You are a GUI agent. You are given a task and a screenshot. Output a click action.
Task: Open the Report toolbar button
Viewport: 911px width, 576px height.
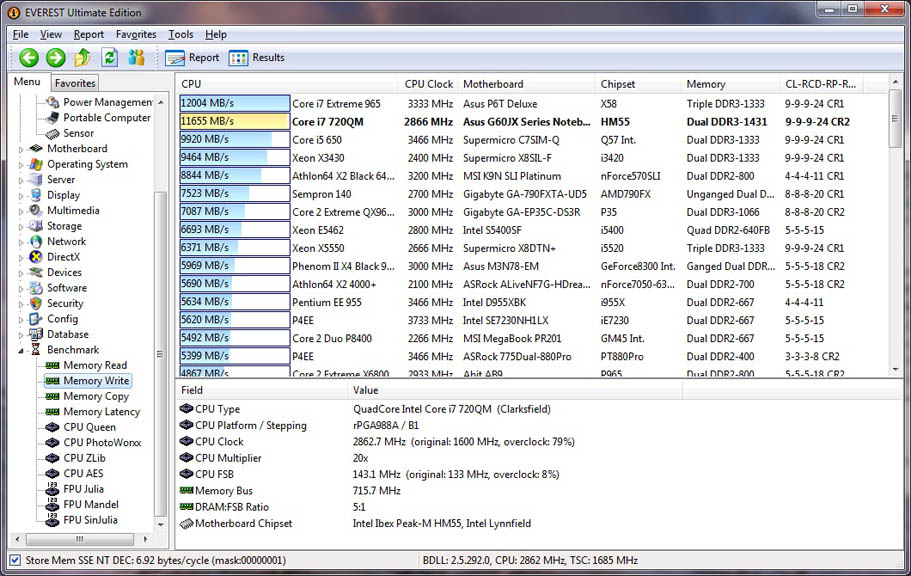192,58
